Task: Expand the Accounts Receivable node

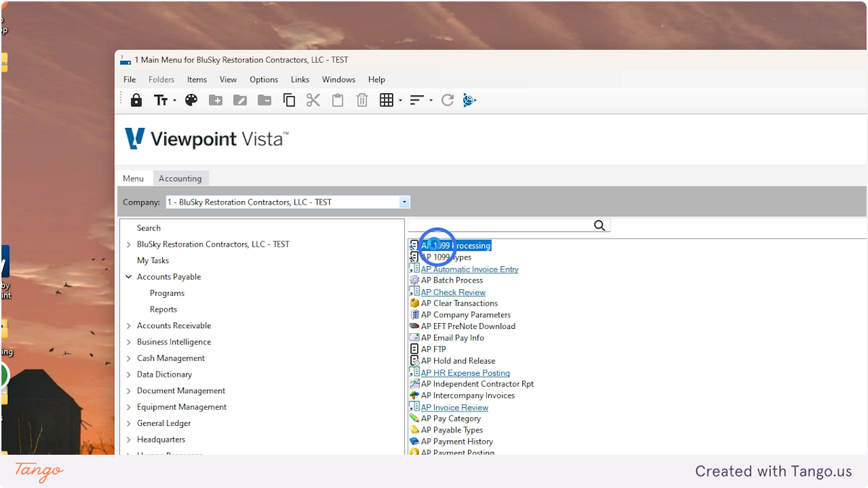Action: pyautogui.click(x=129, y=325)
